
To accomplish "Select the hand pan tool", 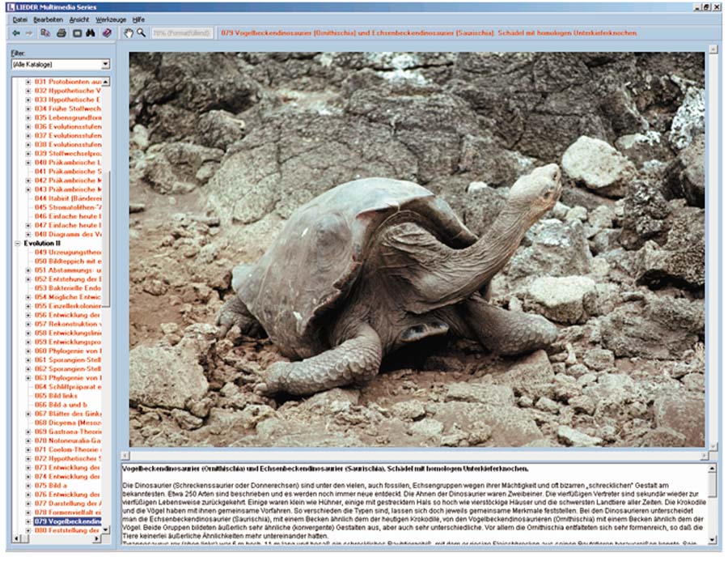I will (128, 33).
